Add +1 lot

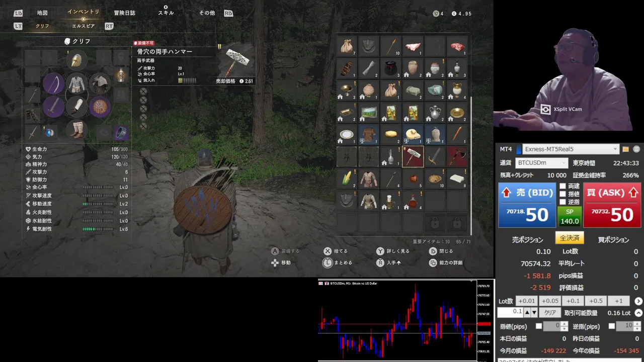pos(619,301)
